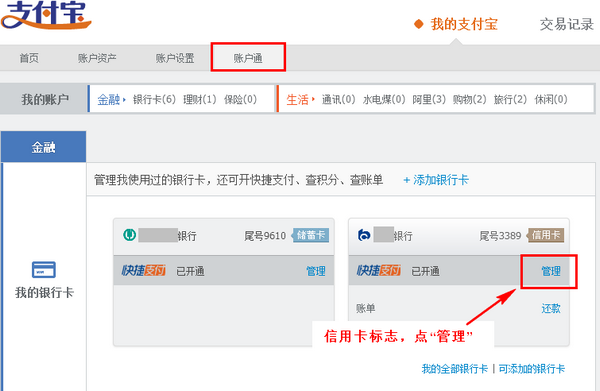Open 通讯(0) under 生活
This screenshot has height=391, width=600.
[x=339, y=99]
